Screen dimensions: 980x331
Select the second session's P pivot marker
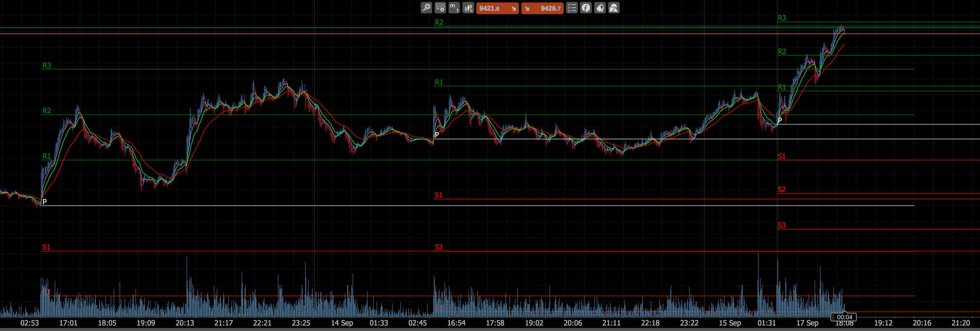pyautogui.click(x=437, y=135)
